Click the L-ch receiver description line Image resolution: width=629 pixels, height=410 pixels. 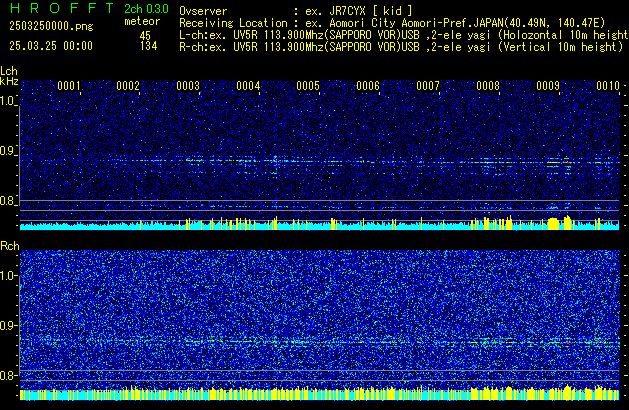tap(404, 35)
